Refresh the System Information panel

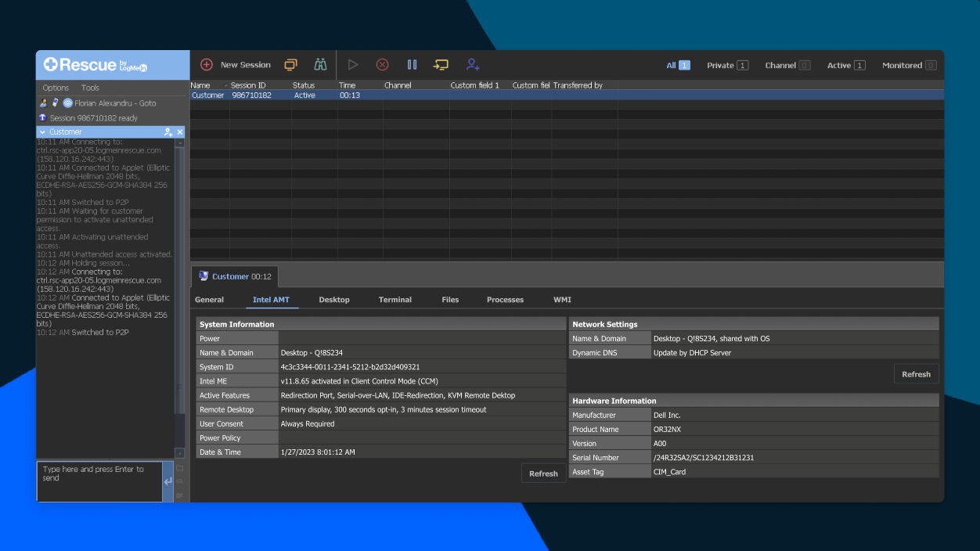pyautogui.click(x=543, y=473)
